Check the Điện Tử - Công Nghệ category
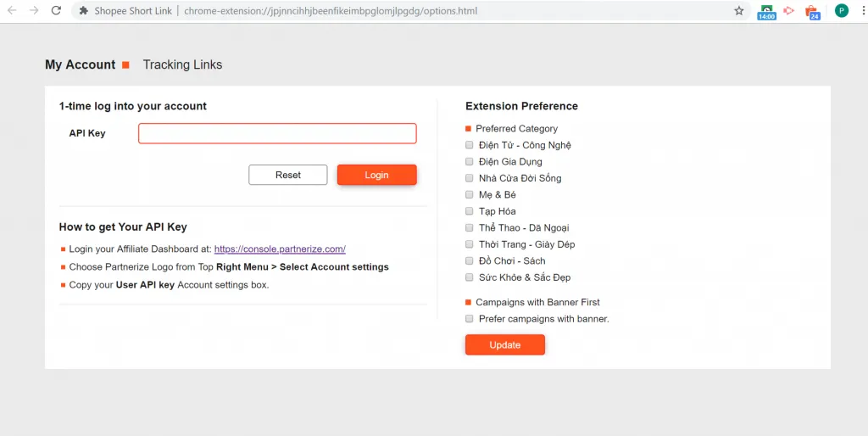 point(470,145)
